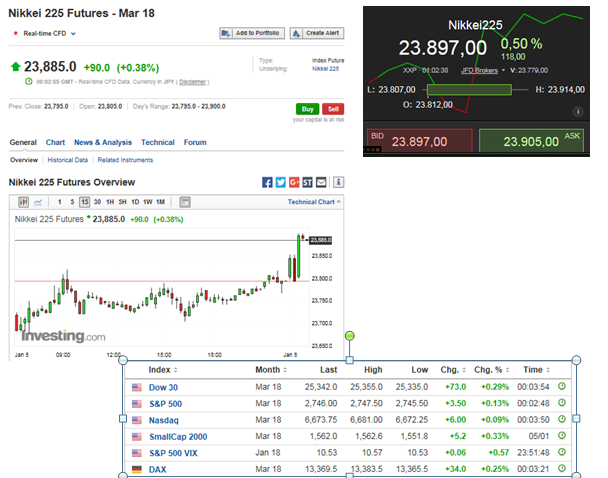Share overview on Twitter icon

point(281,182)
